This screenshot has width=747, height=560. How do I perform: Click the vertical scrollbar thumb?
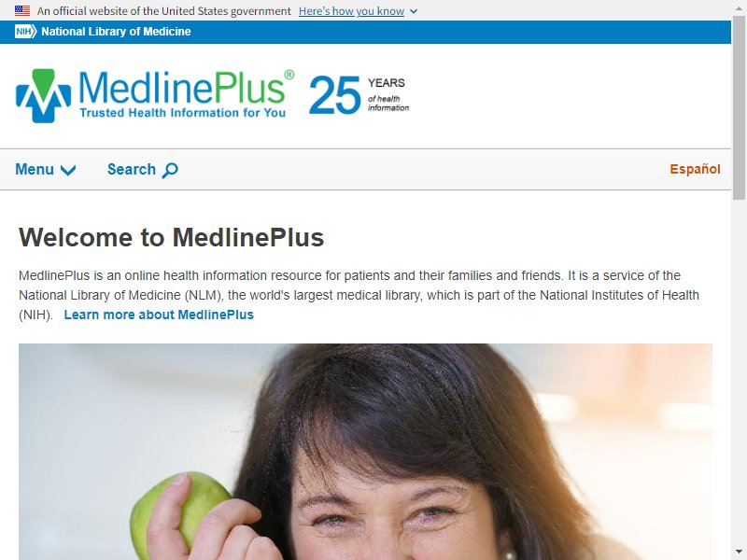pyautogui.click(x=739, y=107)
